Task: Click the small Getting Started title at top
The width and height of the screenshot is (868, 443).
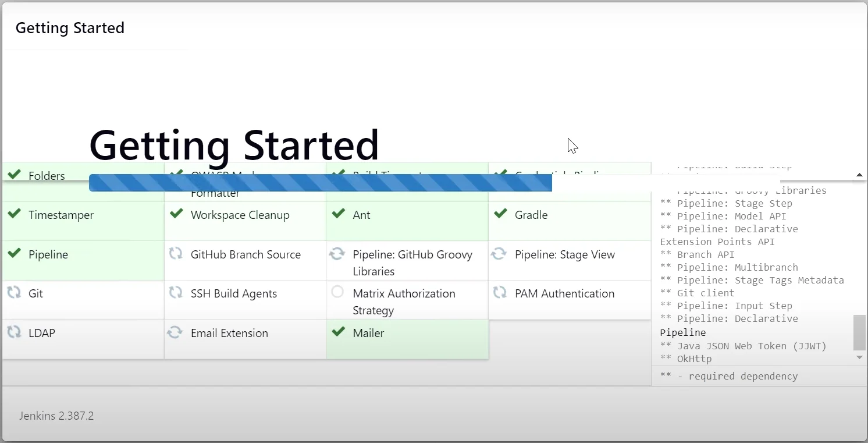Action: [x=70, y=28]
